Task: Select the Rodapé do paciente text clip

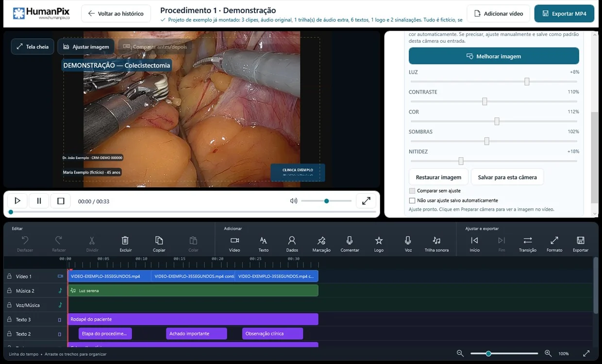Action: click(193, 319)
